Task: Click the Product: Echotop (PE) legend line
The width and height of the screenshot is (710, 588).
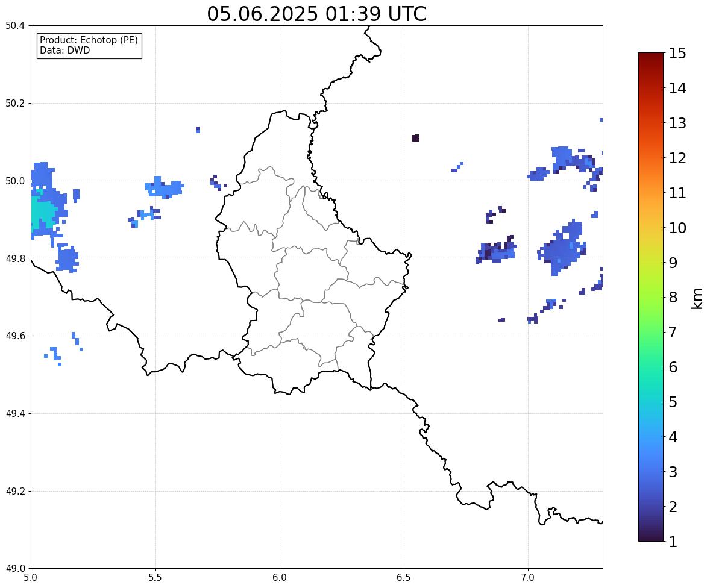Action: click(89, 40)
